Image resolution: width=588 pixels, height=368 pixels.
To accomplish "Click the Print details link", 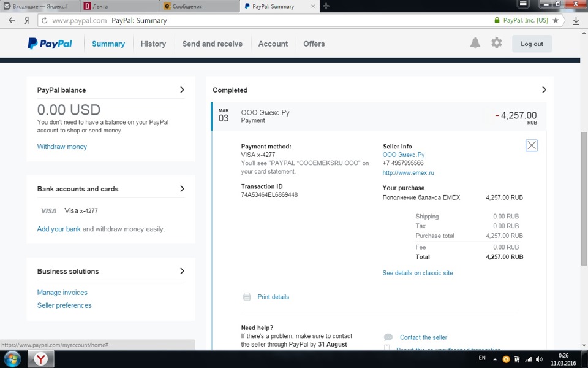I will click(x=273, y=297).
